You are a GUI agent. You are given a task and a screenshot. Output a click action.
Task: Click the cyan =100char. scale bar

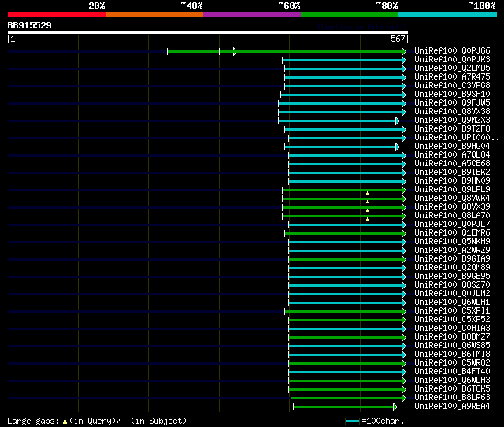[352, 421]
